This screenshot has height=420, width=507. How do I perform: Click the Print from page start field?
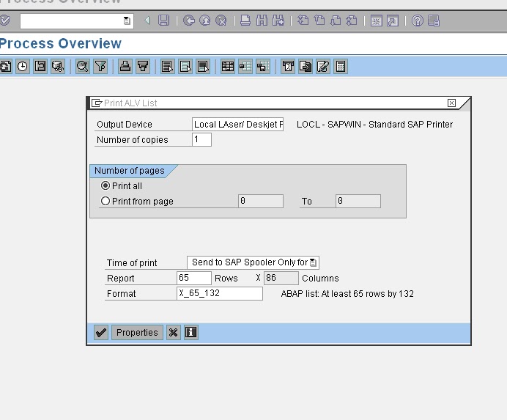(x=261, y=201)
